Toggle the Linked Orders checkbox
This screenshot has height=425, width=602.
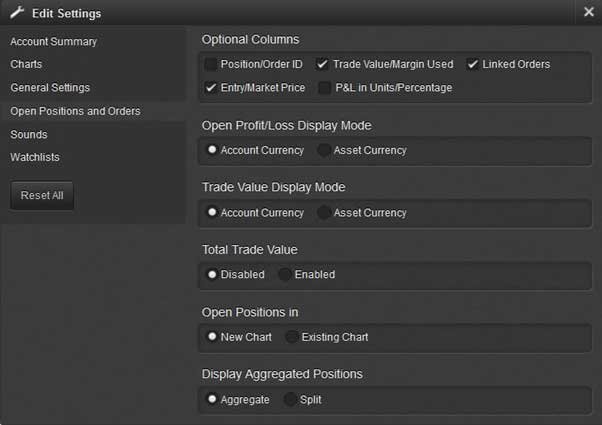[473, 64]
